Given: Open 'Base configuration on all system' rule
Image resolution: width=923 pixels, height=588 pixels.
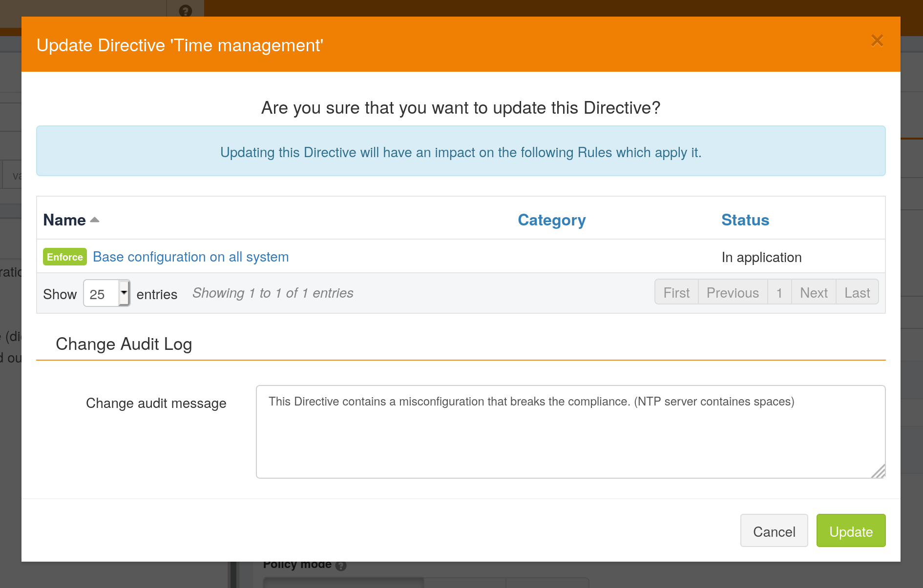Looking at the screenshot, I should coord(190,257).
